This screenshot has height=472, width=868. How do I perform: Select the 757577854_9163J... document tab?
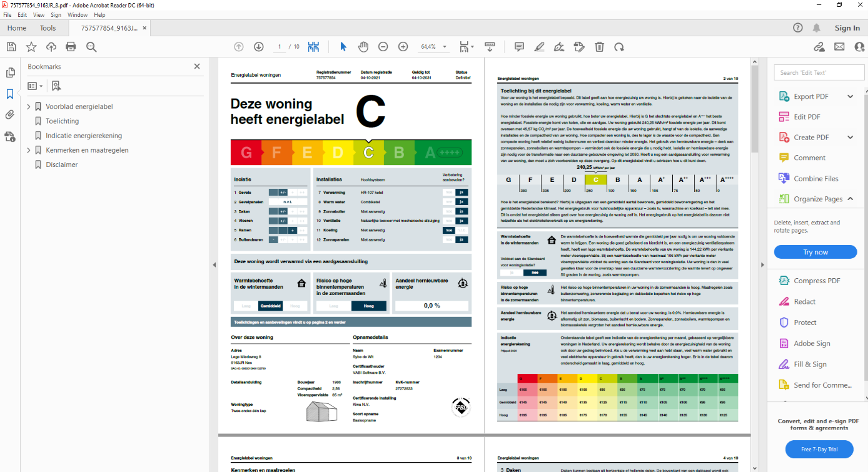109,28
